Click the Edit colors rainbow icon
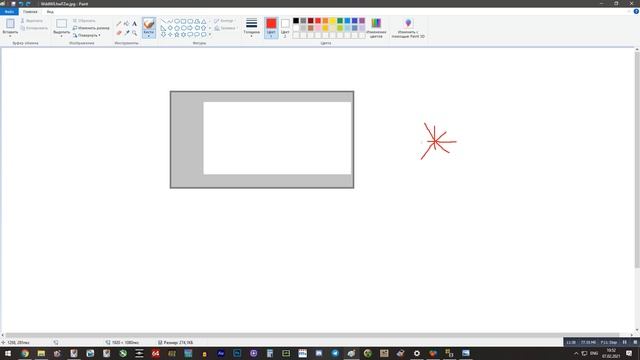 click(376, 23)
